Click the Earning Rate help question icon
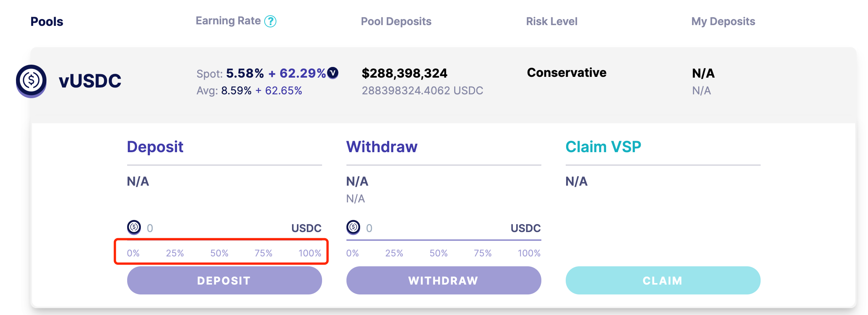 coord(270,21)
